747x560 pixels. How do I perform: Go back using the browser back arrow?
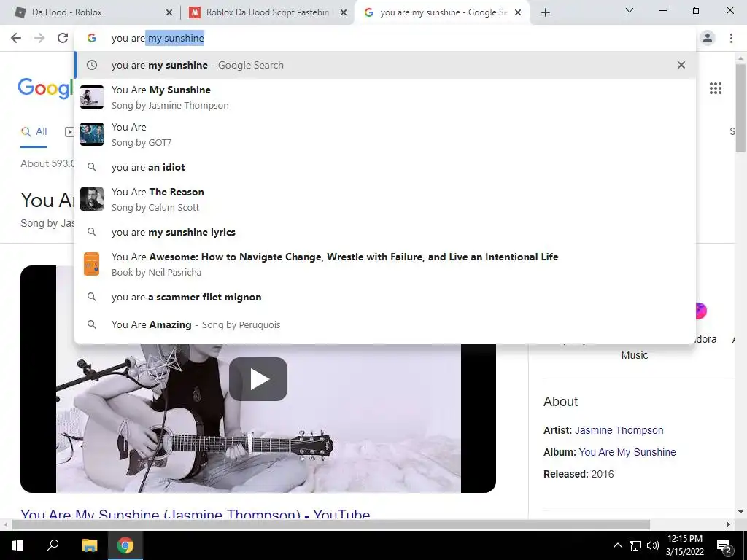coord(16,38)
